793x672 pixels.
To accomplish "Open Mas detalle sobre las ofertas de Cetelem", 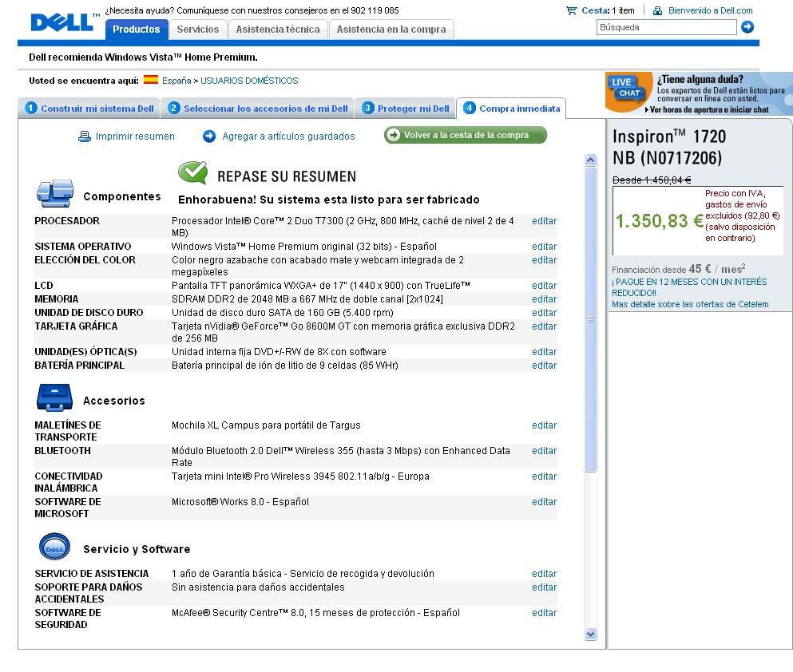I will [x=690, y=304].
